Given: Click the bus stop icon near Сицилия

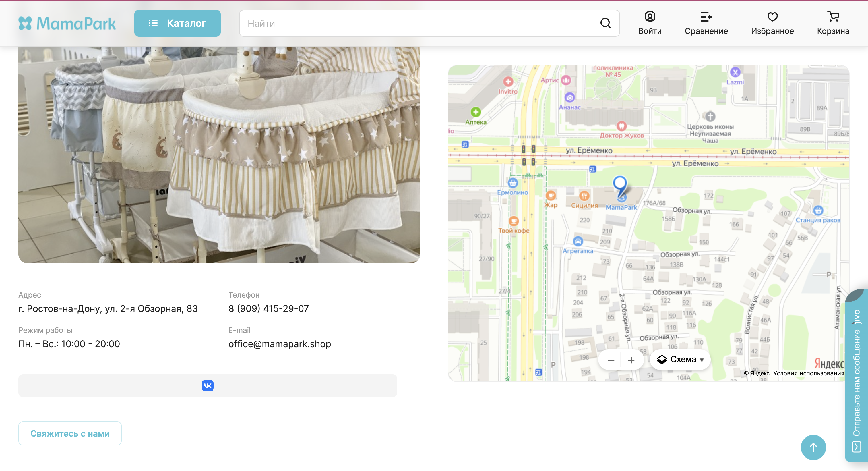Looking at the screenshot, I should click(x=593, y=169).
